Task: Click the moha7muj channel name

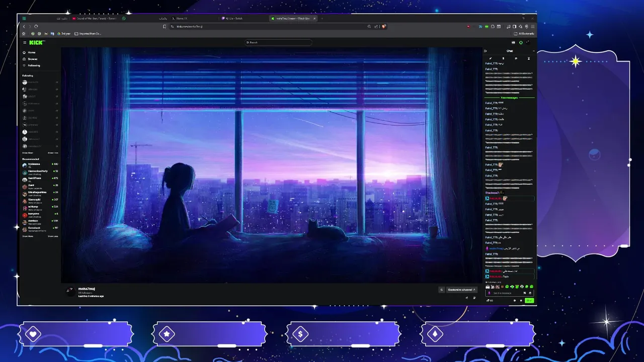Action: tap(87, 289)
